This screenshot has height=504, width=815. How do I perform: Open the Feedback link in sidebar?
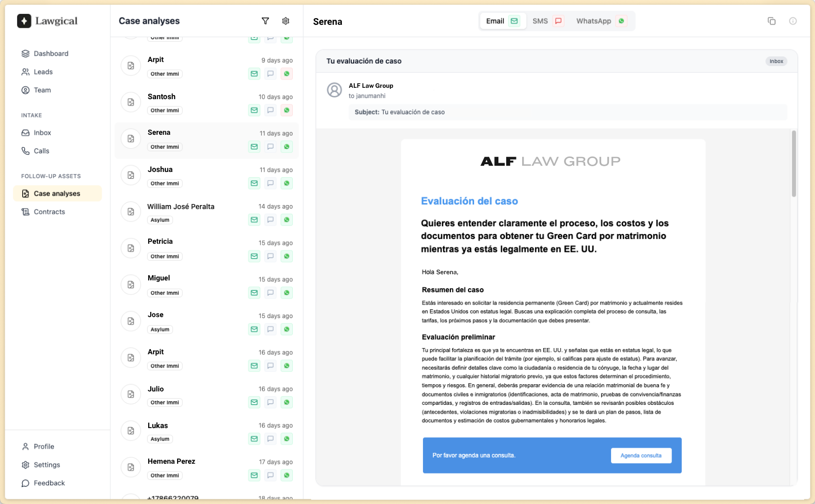tap(49, 483)
